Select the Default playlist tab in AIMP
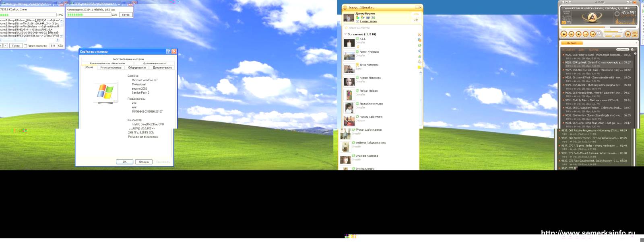This screenshot has width=644, height=242. [572, 43]
